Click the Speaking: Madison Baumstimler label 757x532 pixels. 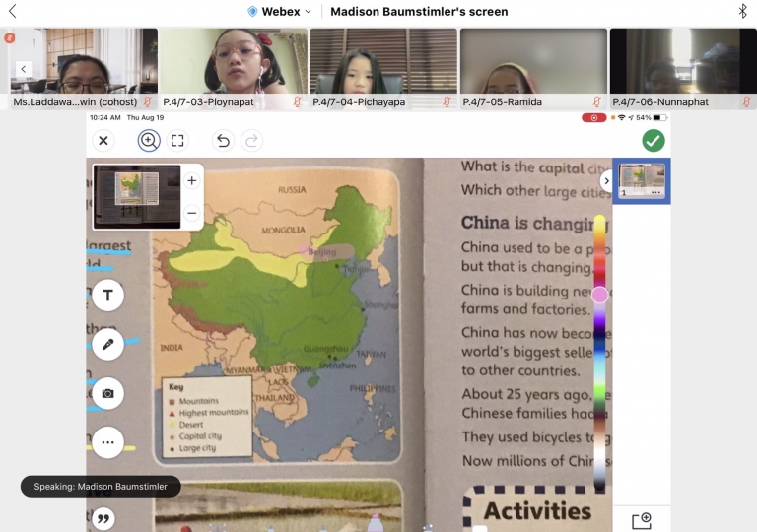tap(101, 486)
